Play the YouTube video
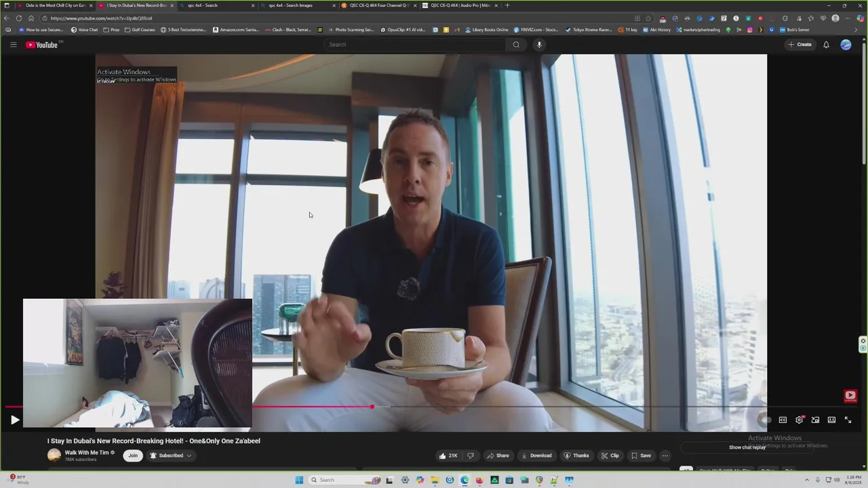 pos(15,420)
